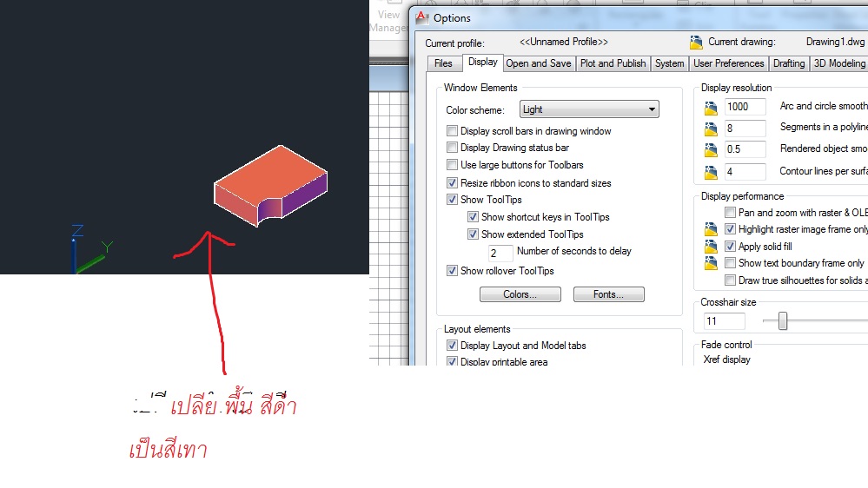Enable Use large buttons for Toolbars
868x488 pixels.
point(453,164)
